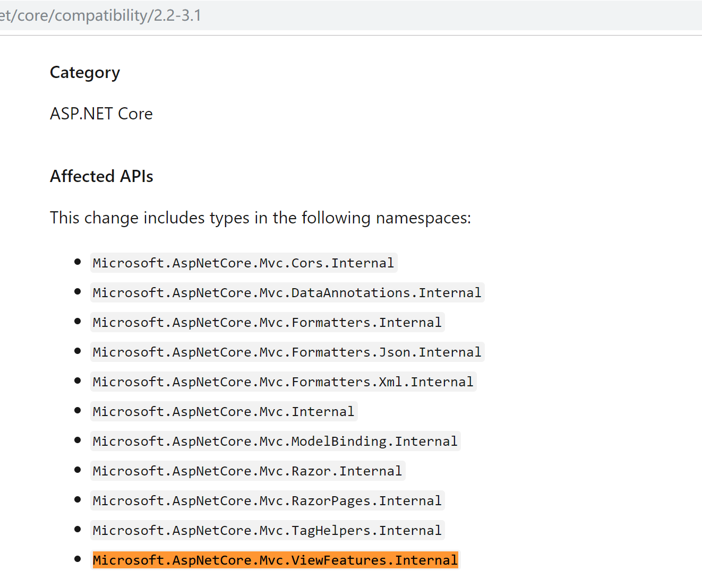The height and width of the screenshot is (588, 702).
Task: Select Microsoft.AspNetCore.Mvc.Internal namespace
Action: [224, 412]
